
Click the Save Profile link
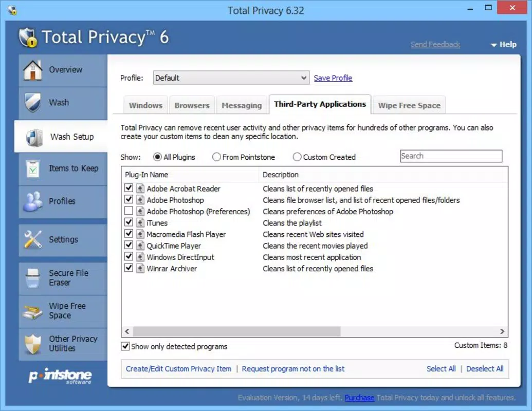coord(333,78)
